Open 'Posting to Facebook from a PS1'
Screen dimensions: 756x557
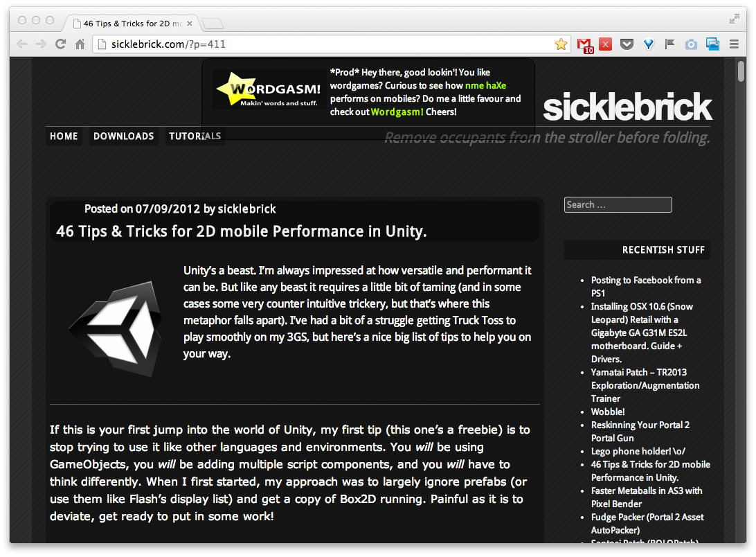point(646,287)
